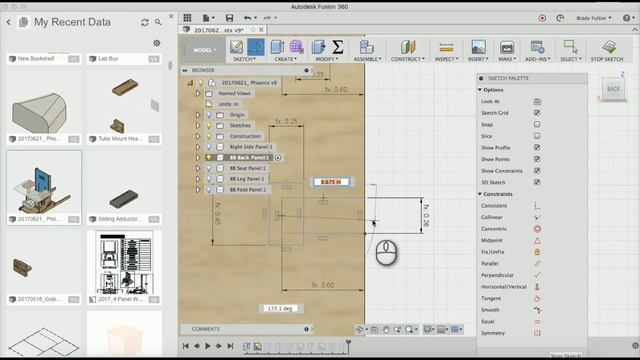Click the Construct plane icon
Screen dimensions: 640x360
(407, 47)
